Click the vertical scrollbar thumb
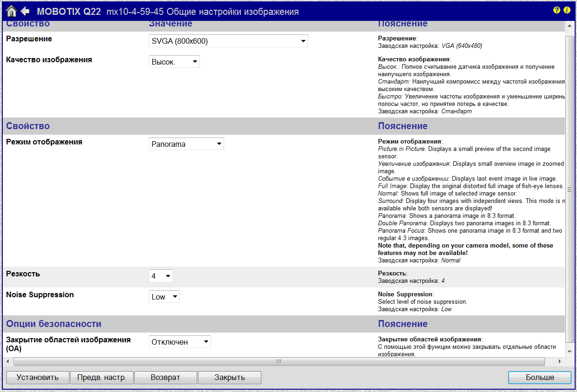 (x=570, y=189)
